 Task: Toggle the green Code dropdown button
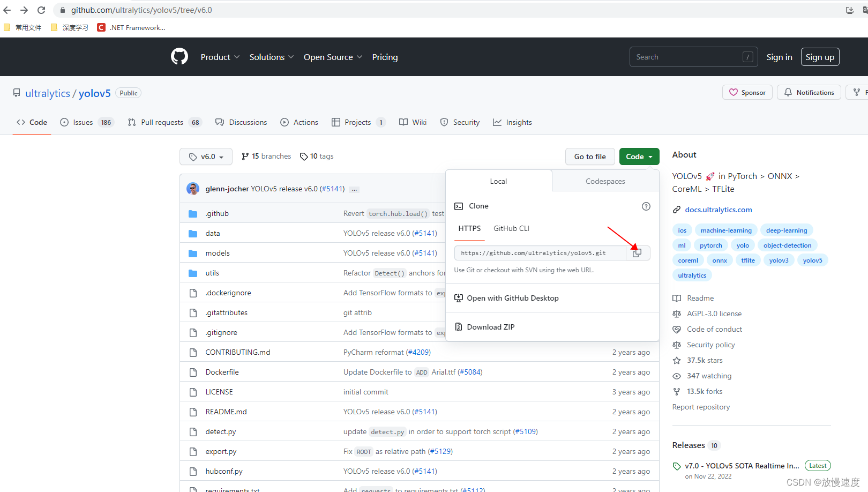(x=639, y=156)
